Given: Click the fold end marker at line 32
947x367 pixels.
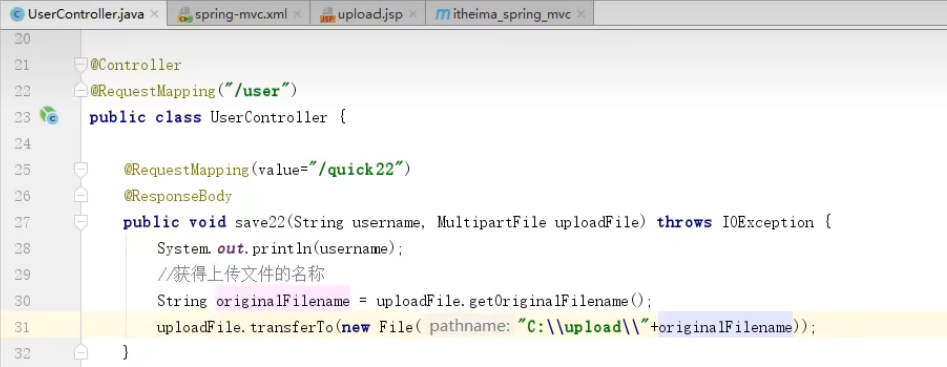Looking at the screenshot, I should 80,352.
